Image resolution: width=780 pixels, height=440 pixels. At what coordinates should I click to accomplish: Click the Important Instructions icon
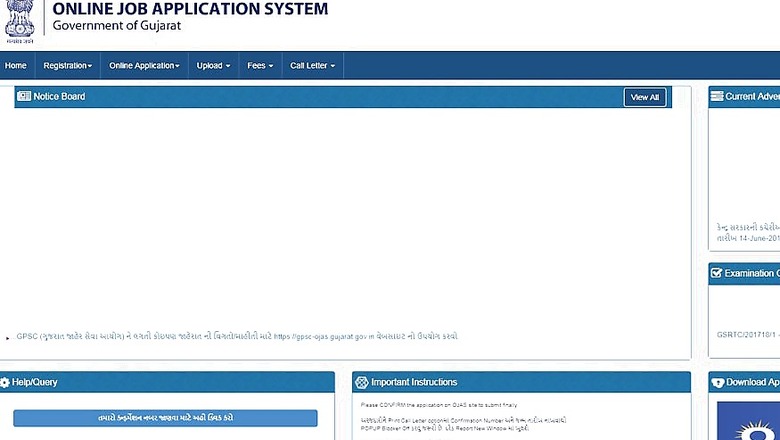[x=362, y=382]
